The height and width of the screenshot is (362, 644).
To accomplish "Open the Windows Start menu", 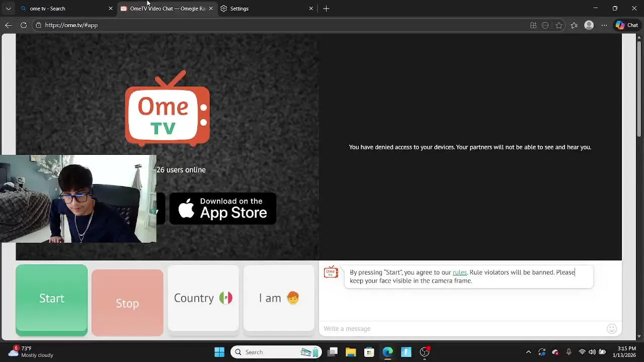I will [219, 352].
